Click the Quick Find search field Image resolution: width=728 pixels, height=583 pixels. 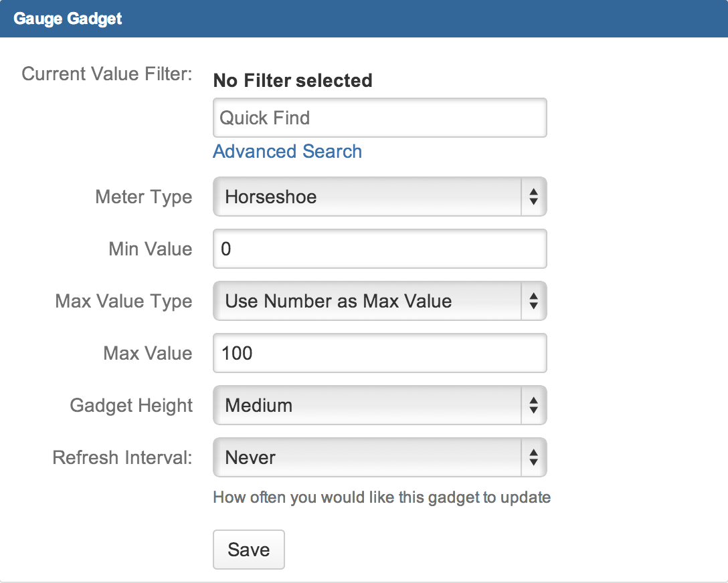[379, 118]
